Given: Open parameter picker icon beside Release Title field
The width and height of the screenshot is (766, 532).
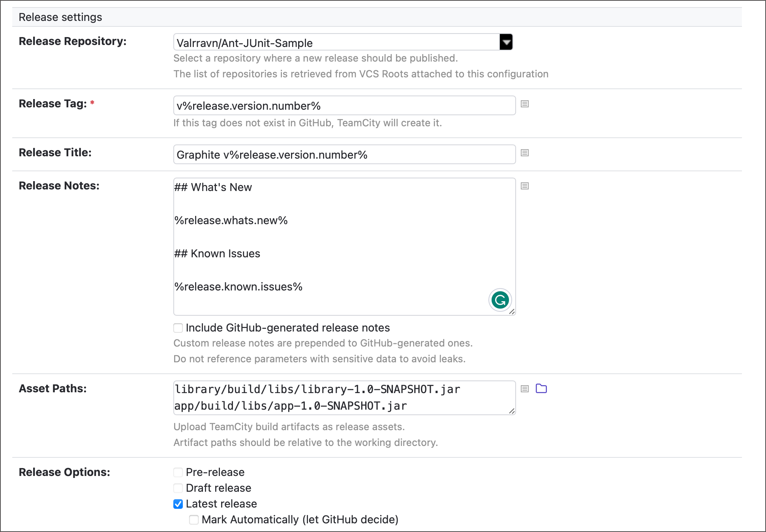Looking at the screenshot, I should point(525,153).
